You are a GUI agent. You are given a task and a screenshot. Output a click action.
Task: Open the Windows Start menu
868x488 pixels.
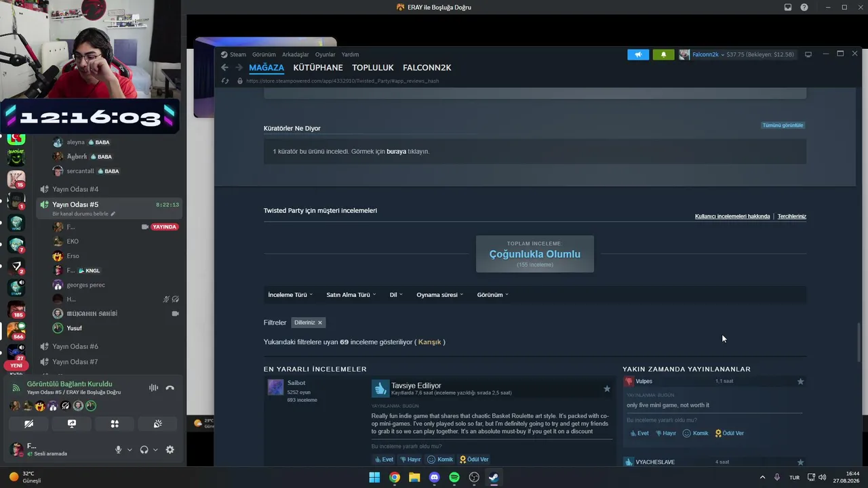[374, 477]
